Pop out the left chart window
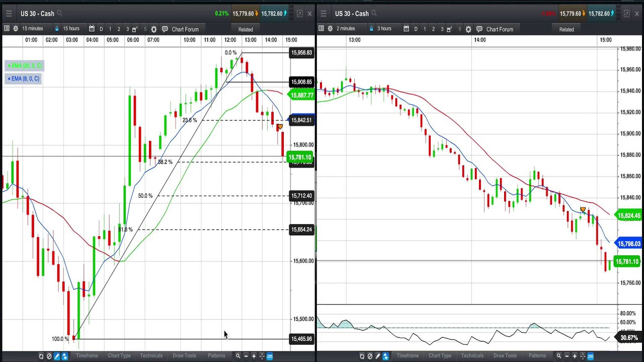 299,14
